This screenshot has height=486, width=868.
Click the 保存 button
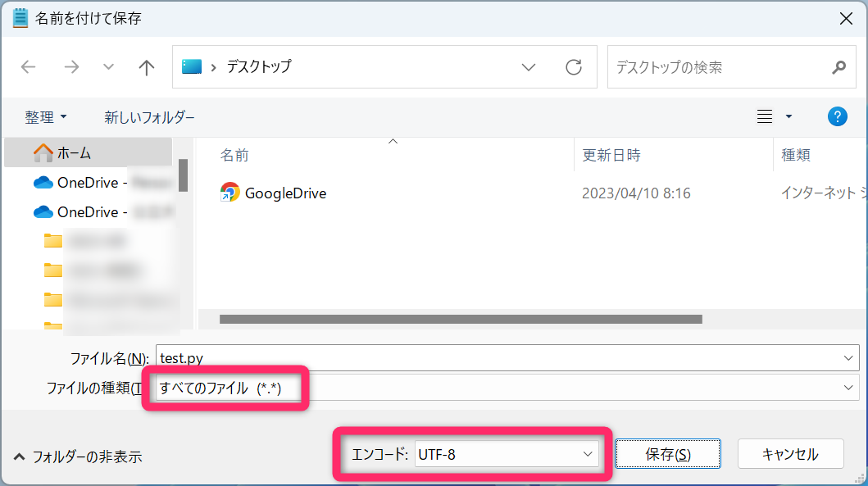point(667,454)
